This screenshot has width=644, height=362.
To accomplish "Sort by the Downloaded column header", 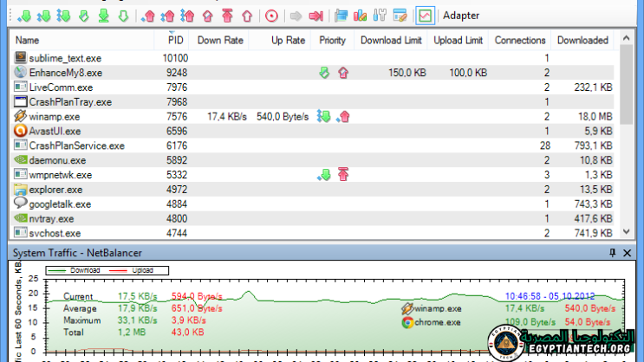I will pyautogui.click(x=582, y=40).
